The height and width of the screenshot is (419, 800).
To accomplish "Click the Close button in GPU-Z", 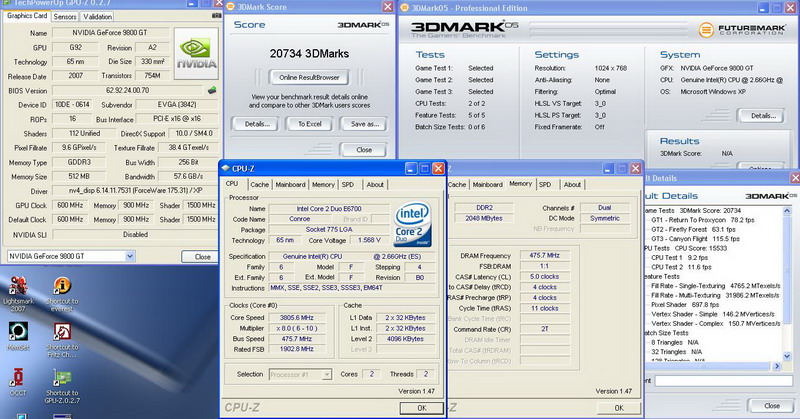I will 203,257.
